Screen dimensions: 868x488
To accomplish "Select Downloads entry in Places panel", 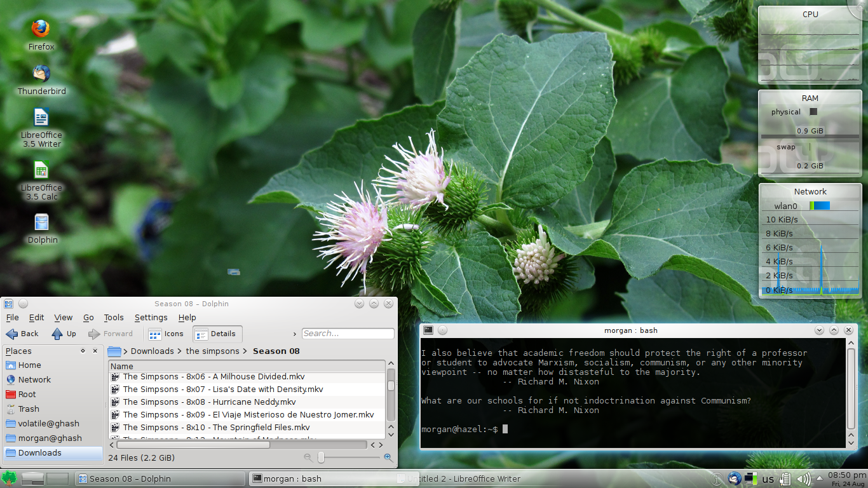I will point(53,452).
